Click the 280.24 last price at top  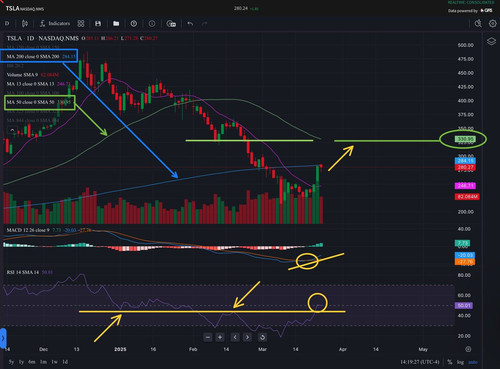(x=241, y=8)
